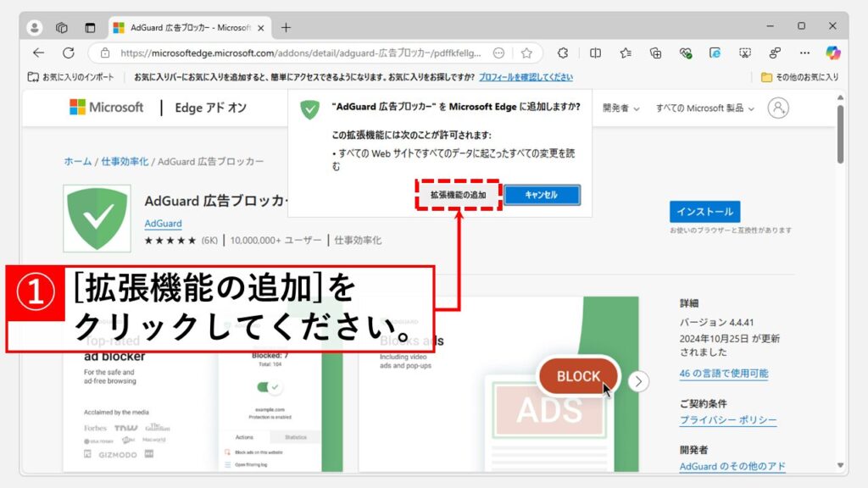868x488 pixels.
Task: Click the Edge profile avatar icon
Action: point(34,27)
